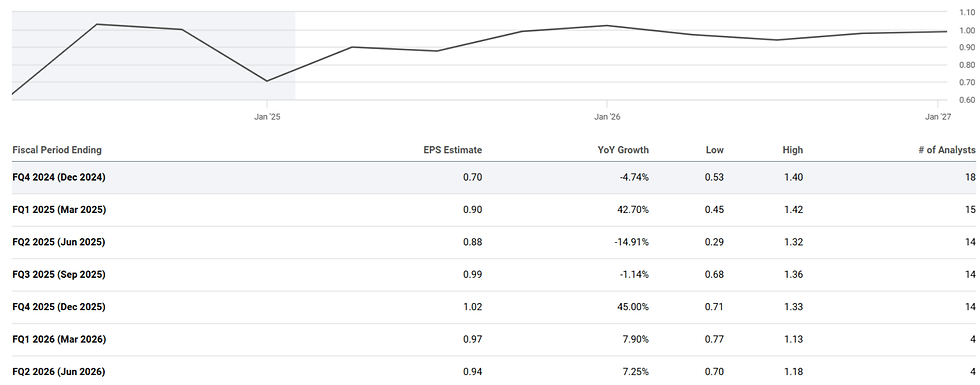Select the FQ2 2025 (Jun 2025) row label
This screenshot has width=980, height=385.
59,242
